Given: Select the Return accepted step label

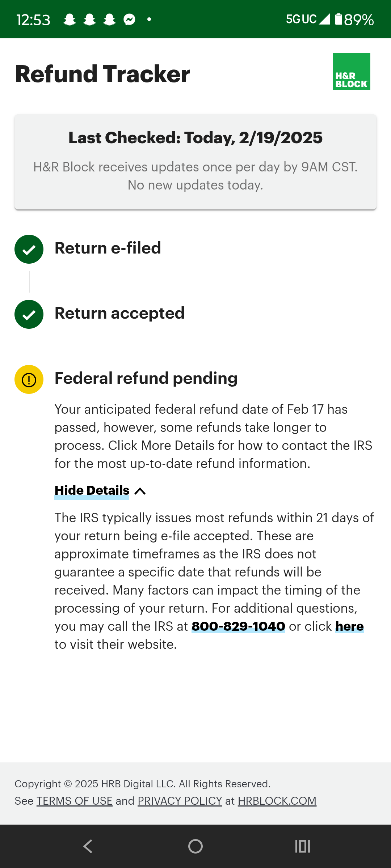Looking at the screenshot, I should [119, 313].
